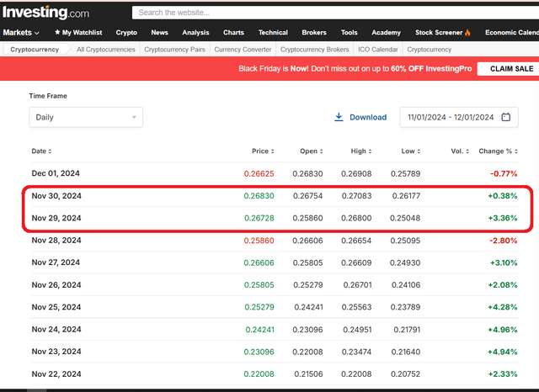Click the Nov 27, 2024 date cell
The image size is (539, 392).
tap(56, 262)
